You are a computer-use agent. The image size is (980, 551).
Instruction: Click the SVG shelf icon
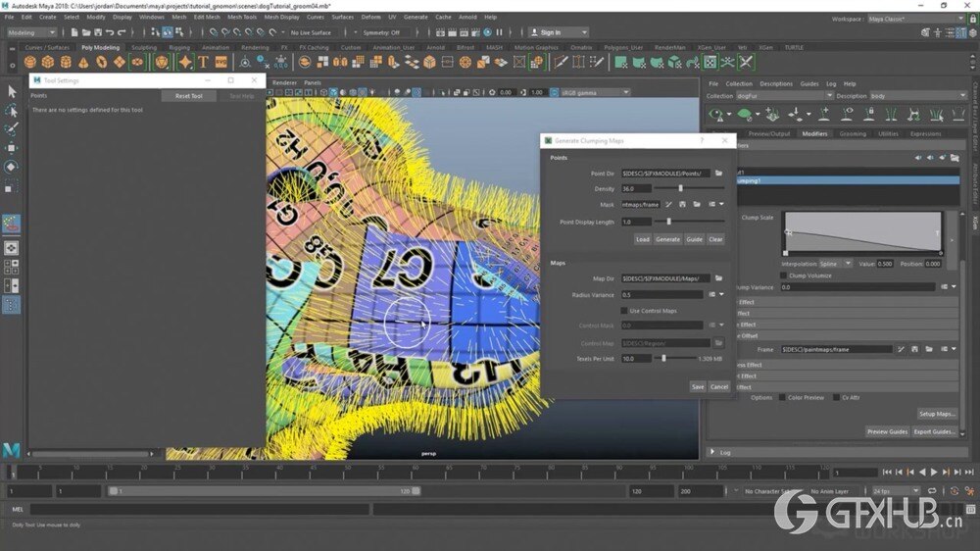click(x=221, y=62)
